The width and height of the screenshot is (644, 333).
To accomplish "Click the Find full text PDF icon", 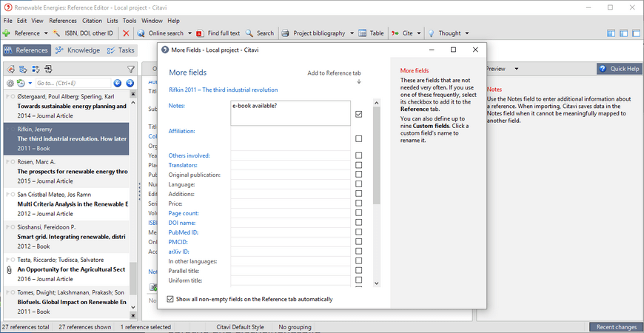I will click(x=200, y=33).
